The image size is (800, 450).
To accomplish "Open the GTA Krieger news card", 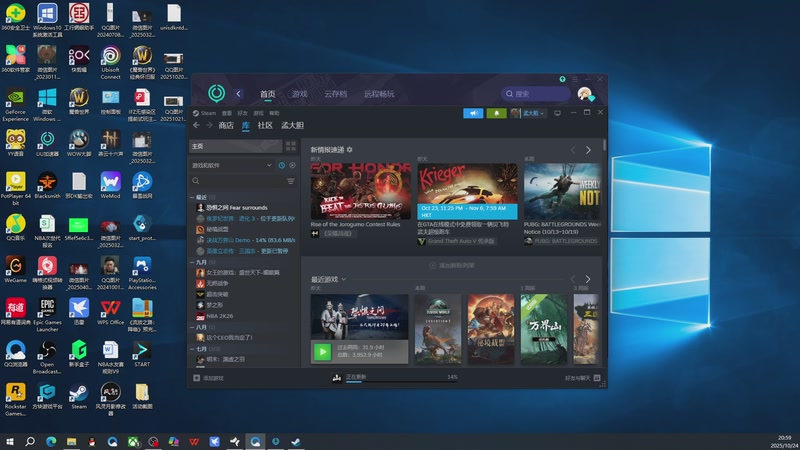I will click(467, 191).
